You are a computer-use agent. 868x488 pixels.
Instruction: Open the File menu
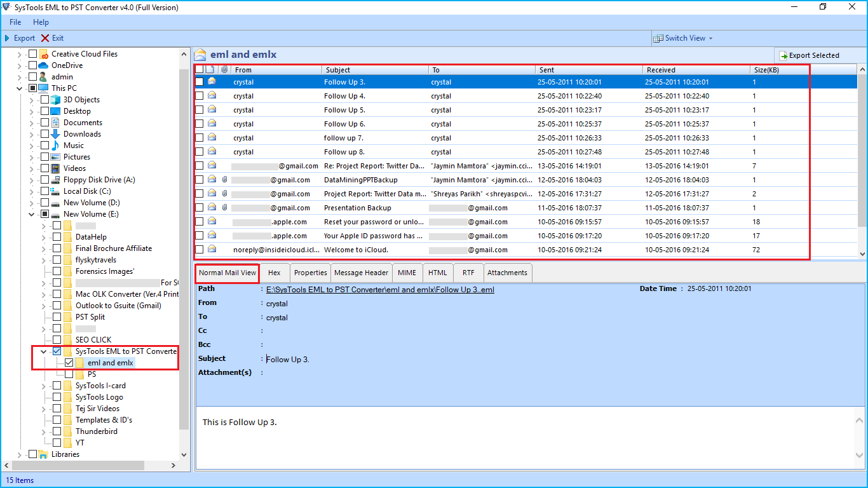15,22
